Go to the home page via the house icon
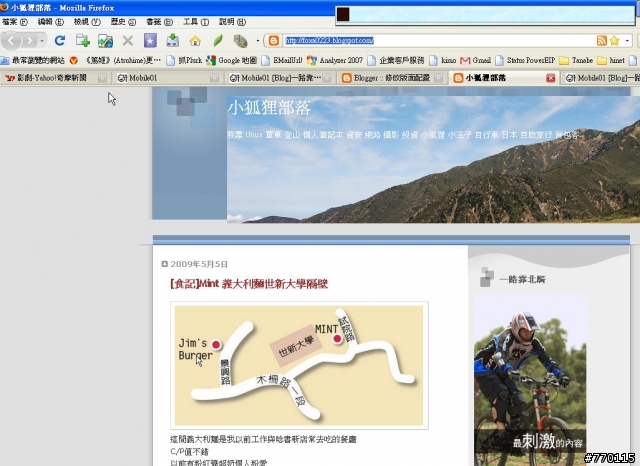The width and height of the screenshot is (640, 466). click(195, 40)
